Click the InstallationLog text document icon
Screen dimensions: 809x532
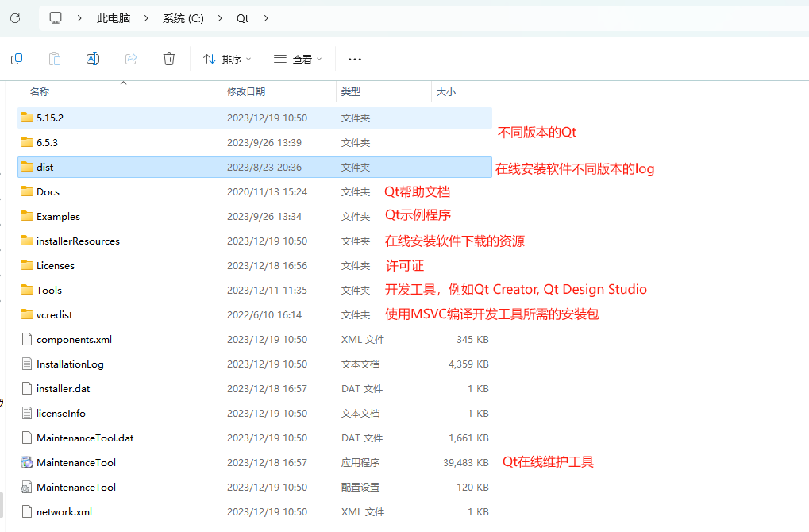point(27,364)
